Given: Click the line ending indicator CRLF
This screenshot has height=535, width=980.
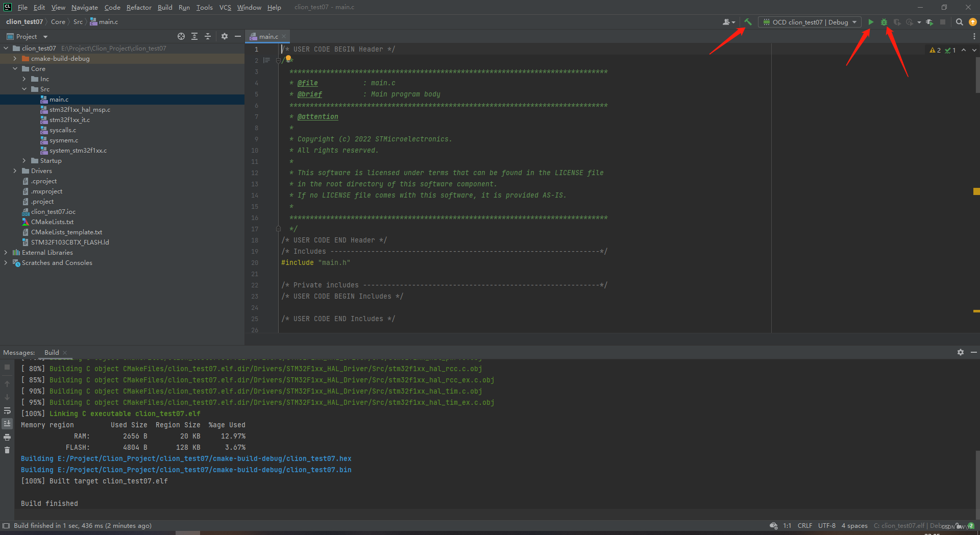Looking at the screenshot, I should 805,525.
